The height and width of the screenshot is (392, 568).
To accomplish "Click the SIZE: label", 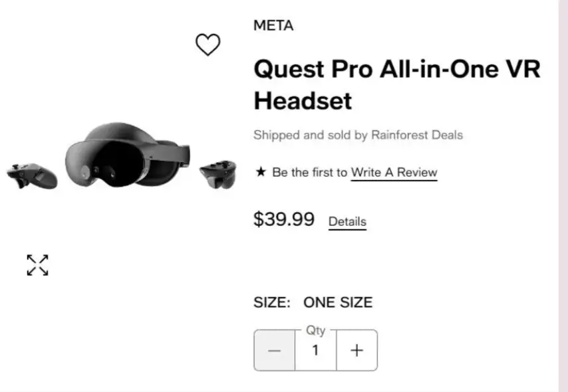I will 272,302.
